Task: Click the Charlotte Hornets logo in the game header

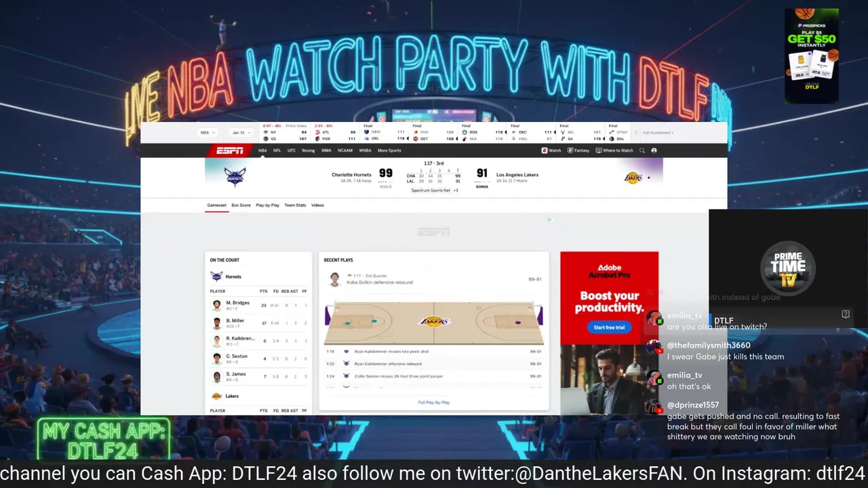Action: 235,177
